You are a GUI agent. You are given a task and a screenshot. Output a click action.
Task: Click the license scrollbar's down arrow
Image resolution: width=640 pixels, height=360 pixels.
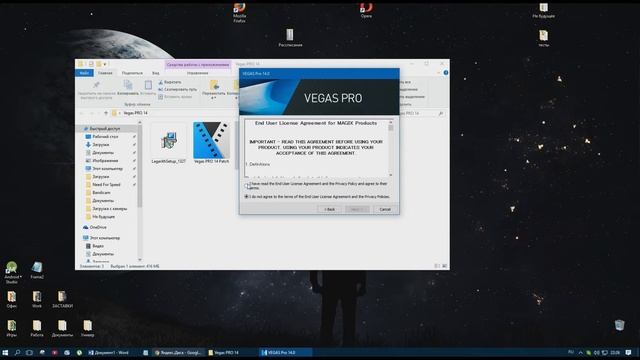(x=391, y=175)
